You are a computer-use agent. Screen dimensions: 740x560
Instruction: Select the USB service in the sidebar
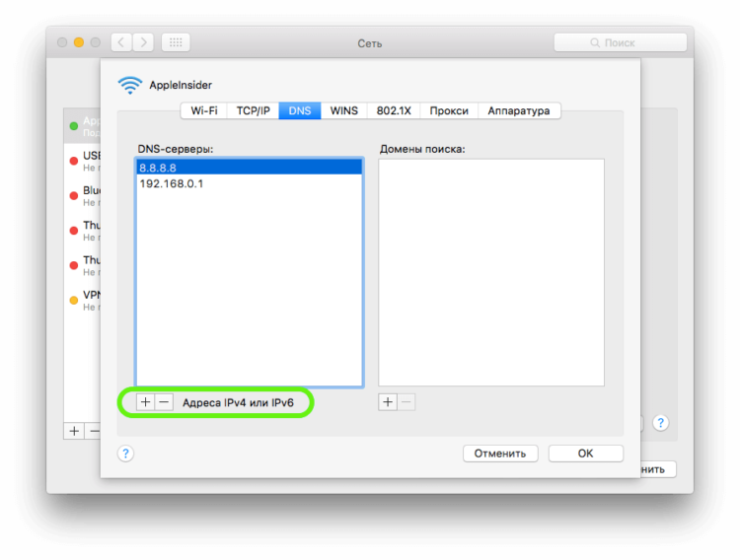(x=84, y=161)
